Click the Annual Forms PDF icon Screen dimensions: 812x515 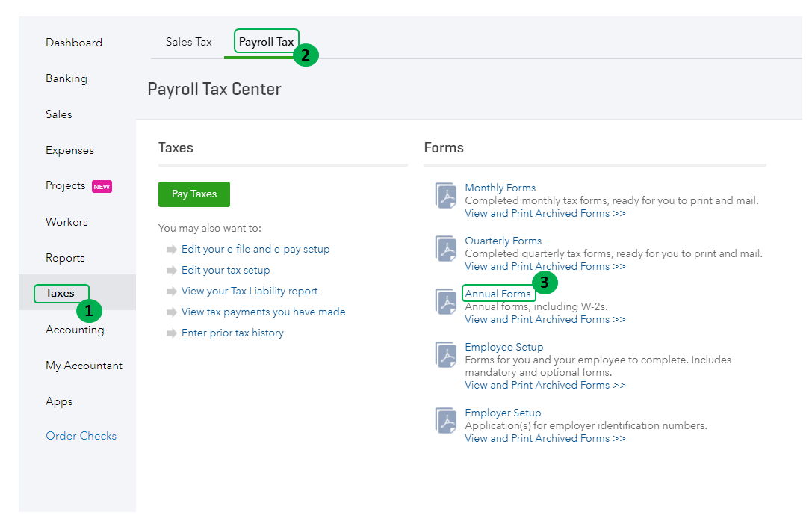(446, 301)
